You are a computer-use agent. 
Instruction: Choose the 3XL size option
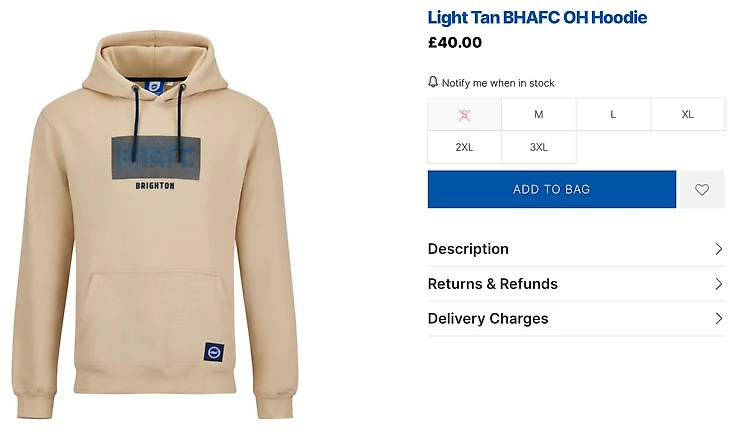[539, 147]
